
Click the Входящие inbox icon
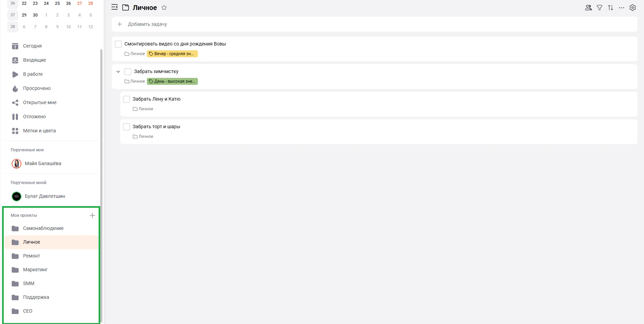point(15,60)
